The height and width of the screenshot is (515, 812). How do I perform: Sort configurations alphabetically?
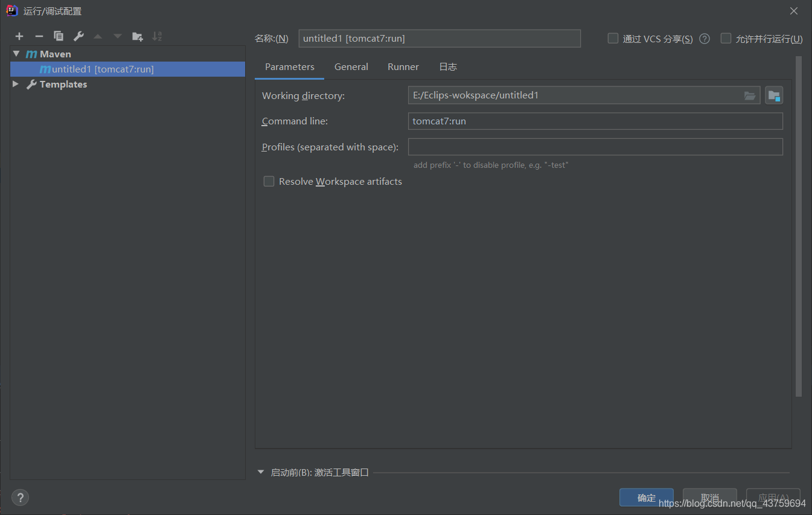(157, 36)
